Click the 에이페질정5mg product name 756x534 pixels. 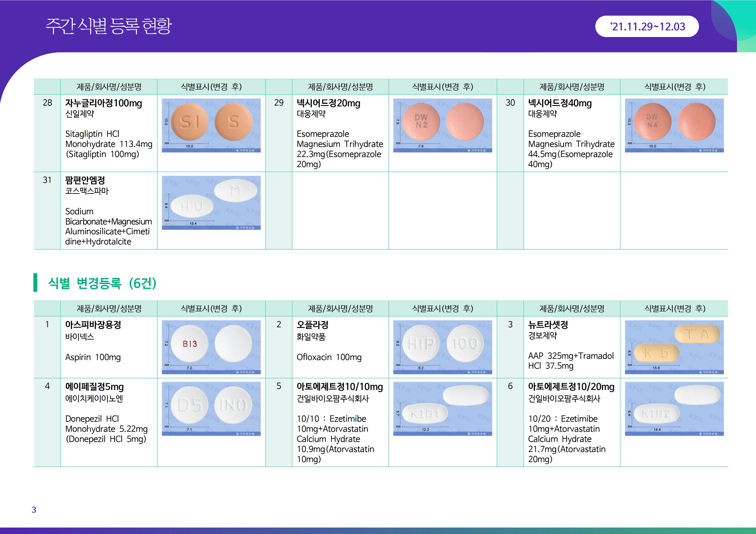point(94,387)
